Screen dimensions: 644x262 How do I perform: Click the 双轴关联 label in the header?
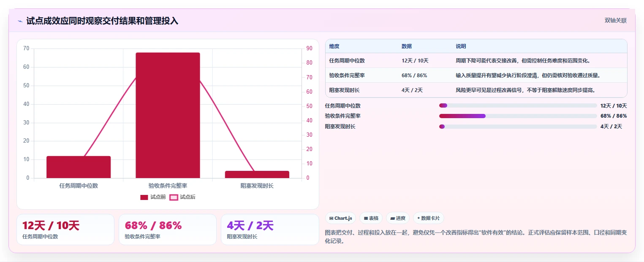(x=615, y=21)
